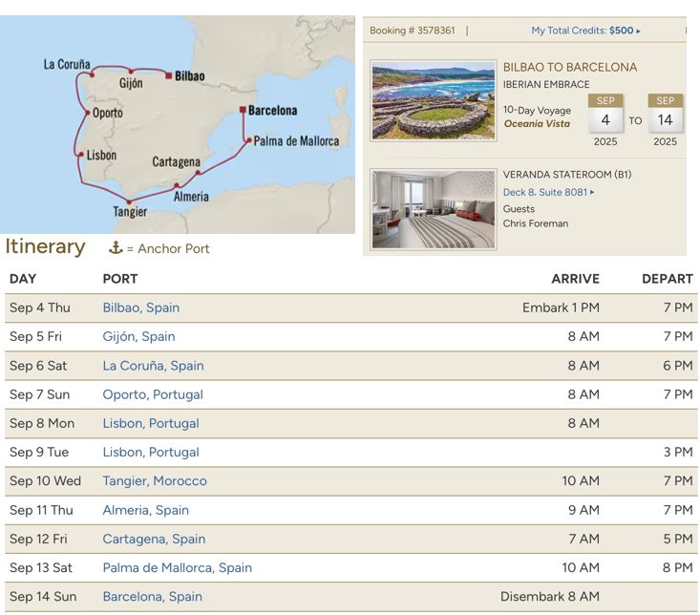700x615 pixels.
Task: Click the SEP 14 arrival calendar icon
Action: pyautogui.click(x=665, y=115)
